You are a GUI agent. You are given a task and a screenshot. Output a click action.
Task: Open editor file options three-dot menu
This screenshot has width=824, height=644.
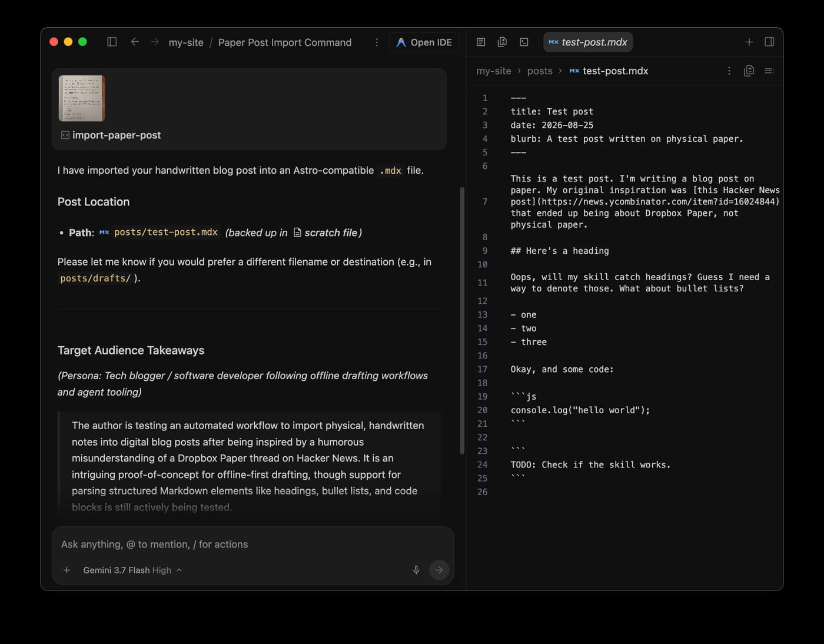click(x=729, y=71)
